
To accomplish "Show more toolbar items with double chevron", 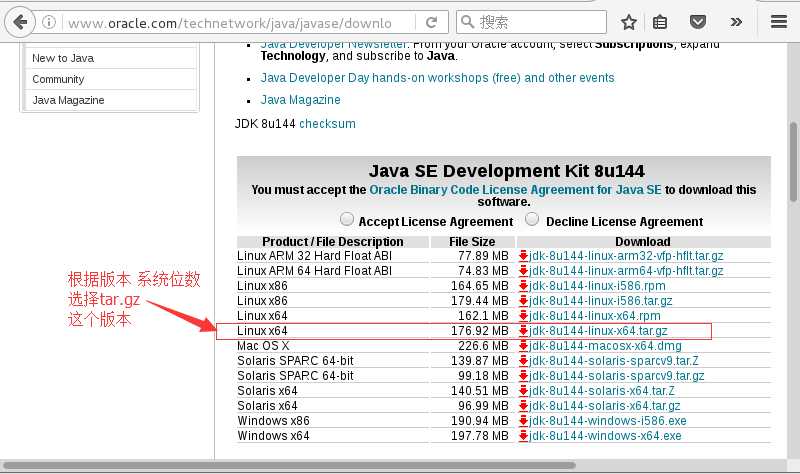I will (736, 22).
